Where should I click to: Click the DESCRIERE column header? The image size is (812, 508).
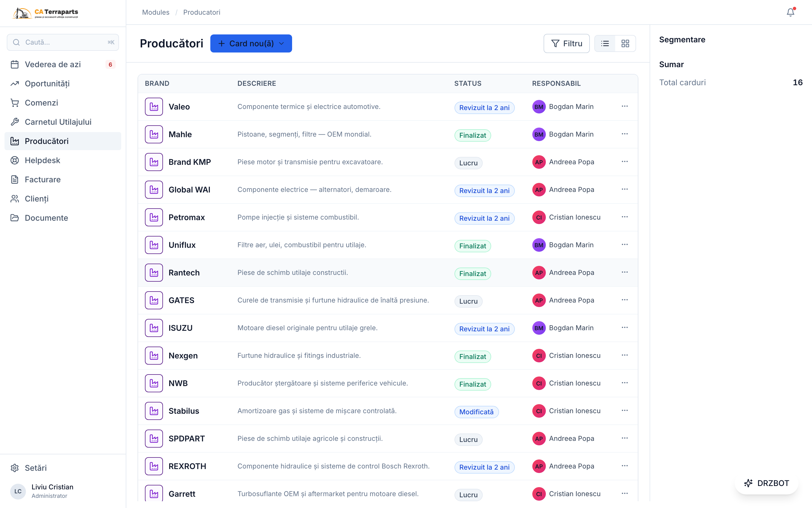(x=257, y=84)
